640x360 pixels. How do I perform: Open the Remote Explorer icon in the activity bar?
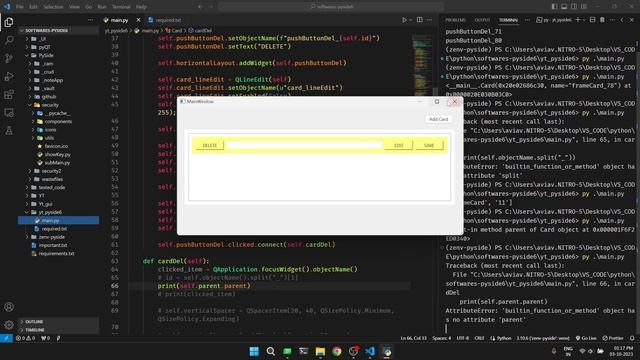tap(9, 113)
